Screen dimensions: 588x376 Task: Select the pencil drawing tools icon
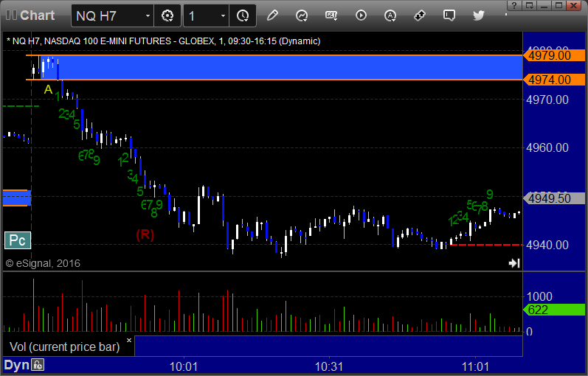(x=272, y=15)
